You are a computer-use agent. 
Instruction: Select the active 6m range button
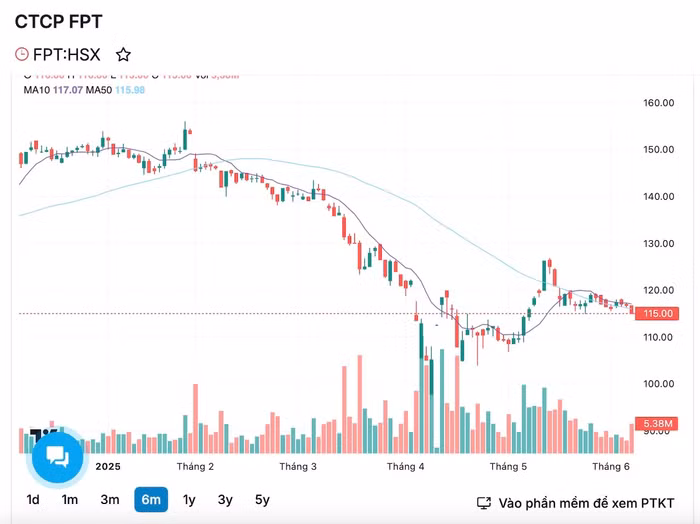(151, 499)
